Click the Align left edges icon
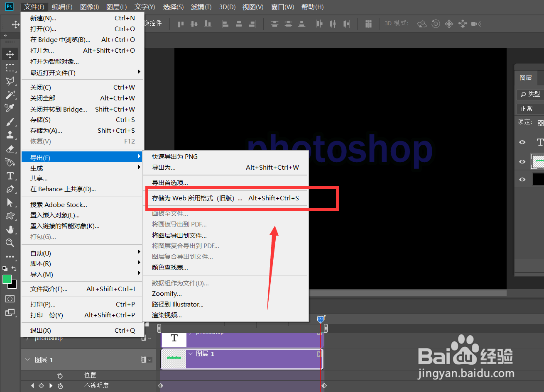 pyautogui.click(x=225, y=24)
